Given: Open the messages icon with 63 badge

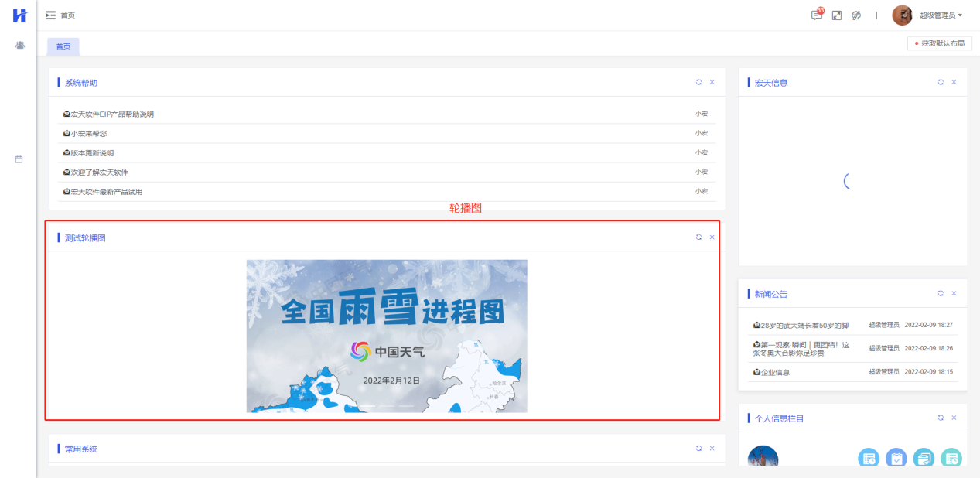Looking at the screenshot, I should [x=817, y=15].
